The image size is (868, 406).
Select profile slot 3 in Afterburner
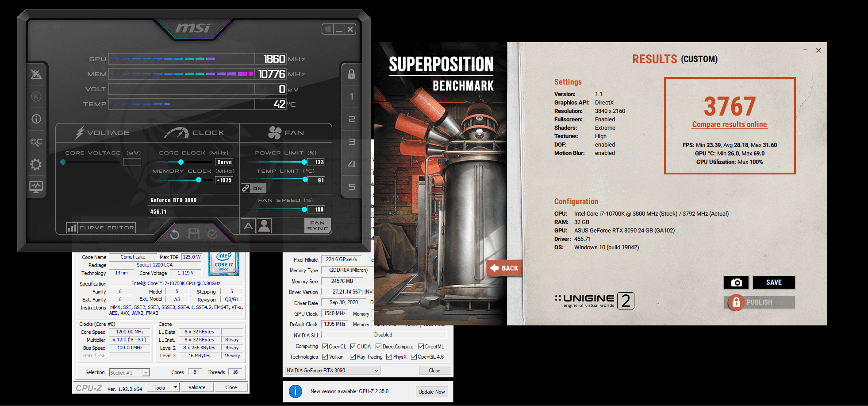point(352,142)
